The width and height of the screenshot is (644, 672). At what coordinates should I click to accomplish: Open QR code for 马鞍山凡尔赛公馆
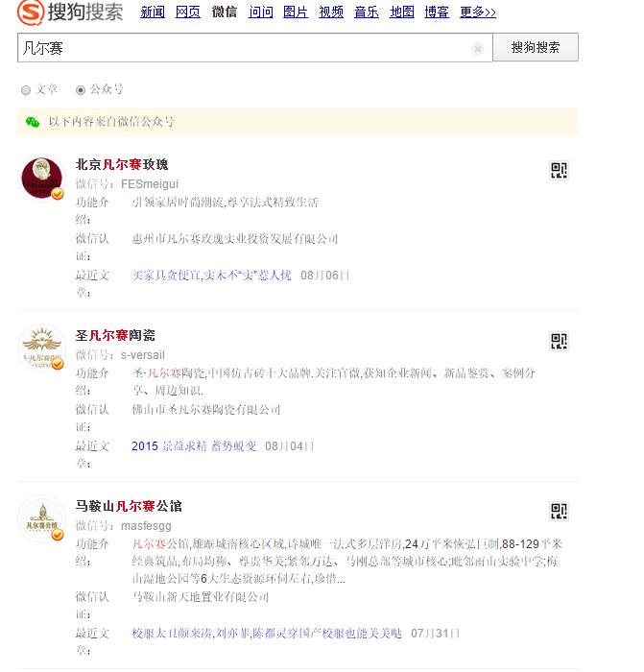(x=559, y=511)
